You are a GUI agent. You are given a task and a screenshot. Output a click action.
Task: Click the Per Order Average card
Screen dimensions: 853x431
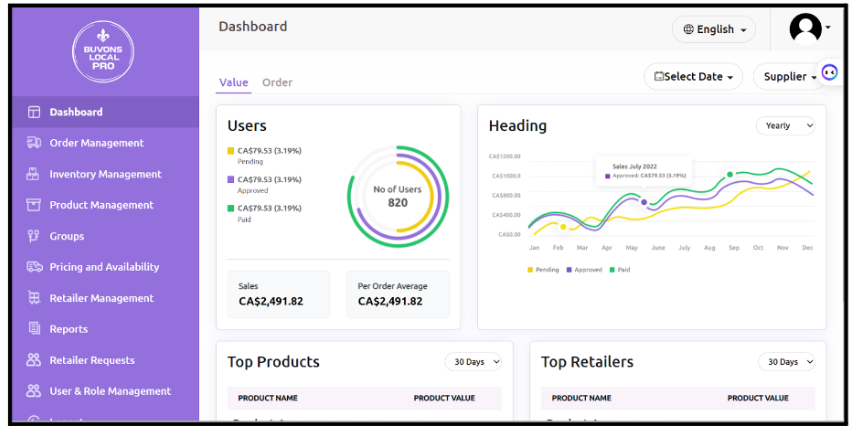[x=398, y=294]
